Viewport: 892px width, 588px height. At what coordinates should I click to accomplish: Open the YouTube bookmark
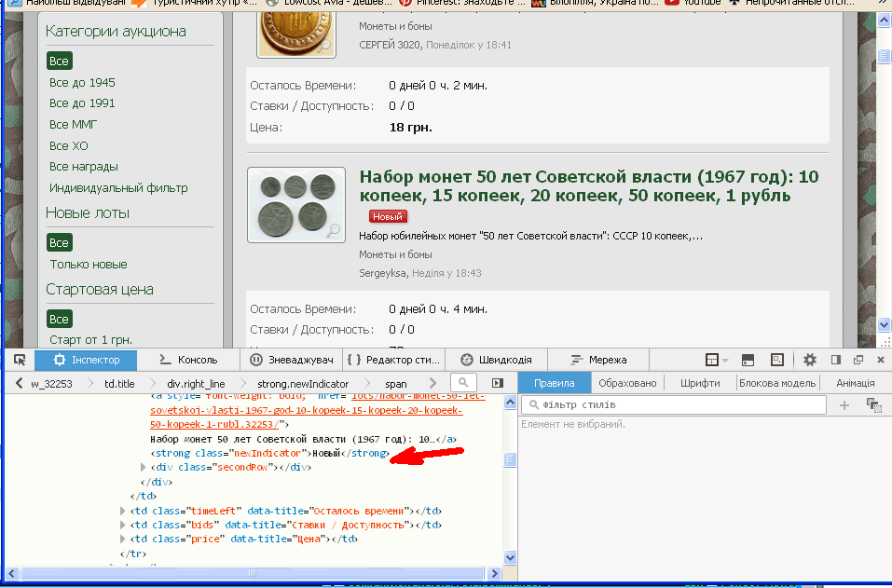[x=694, y=3]
